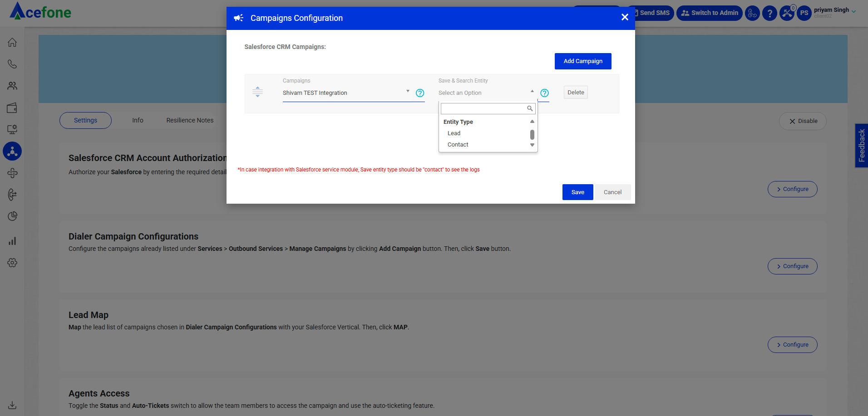Click the Entity Type group header

coord(458,122)
